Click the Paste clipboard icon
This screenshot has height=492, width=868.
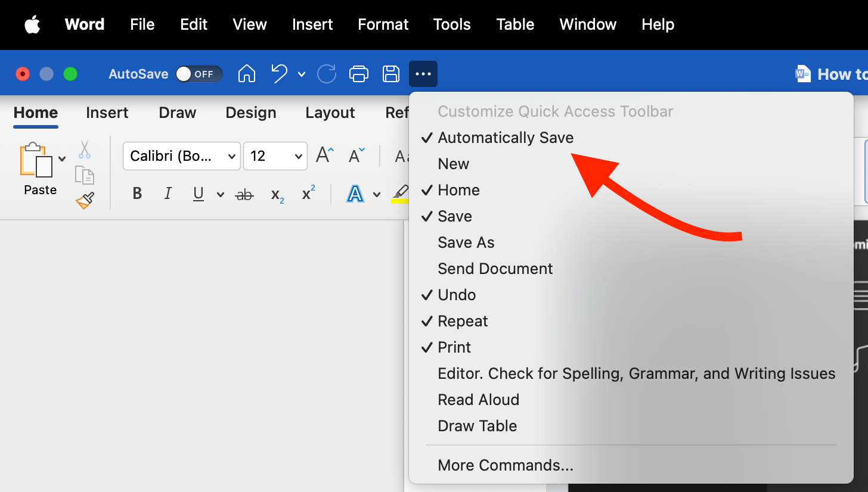click(x=36, y=160)
